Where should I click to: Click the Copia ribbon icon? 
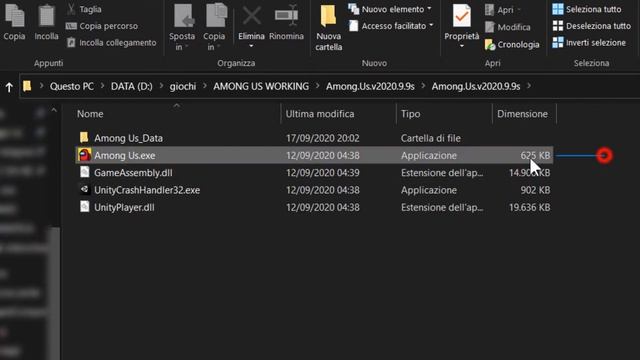coord(14,16)
